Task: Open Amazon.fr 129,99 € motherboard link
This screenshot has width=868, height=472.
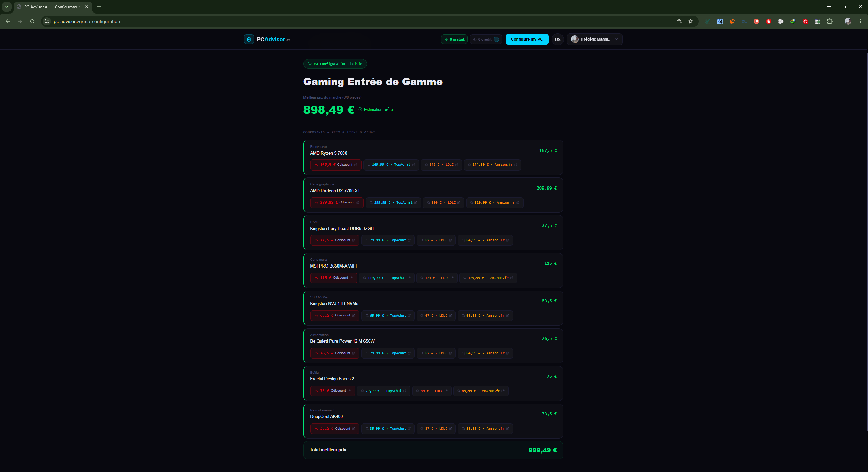Action: (488, 278)
